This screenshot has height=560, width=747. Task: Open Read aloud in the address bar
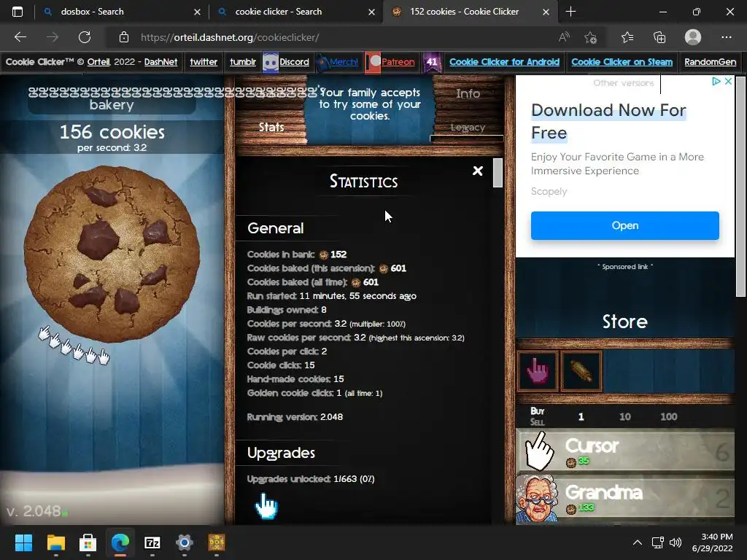(564, 37)
